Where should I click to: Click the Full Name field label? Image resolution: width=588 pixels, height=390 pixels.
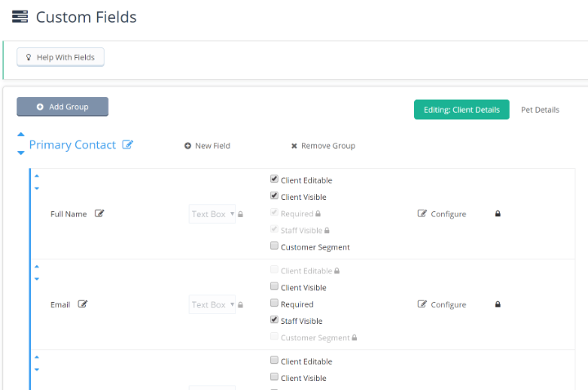pos(69,214)
